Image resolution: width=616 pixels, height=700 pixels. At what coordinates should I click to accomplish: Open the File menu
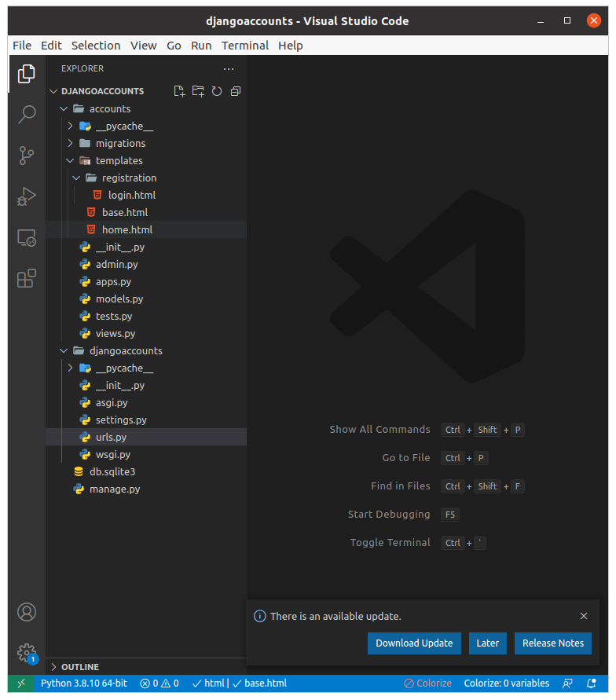pos(22,46)
